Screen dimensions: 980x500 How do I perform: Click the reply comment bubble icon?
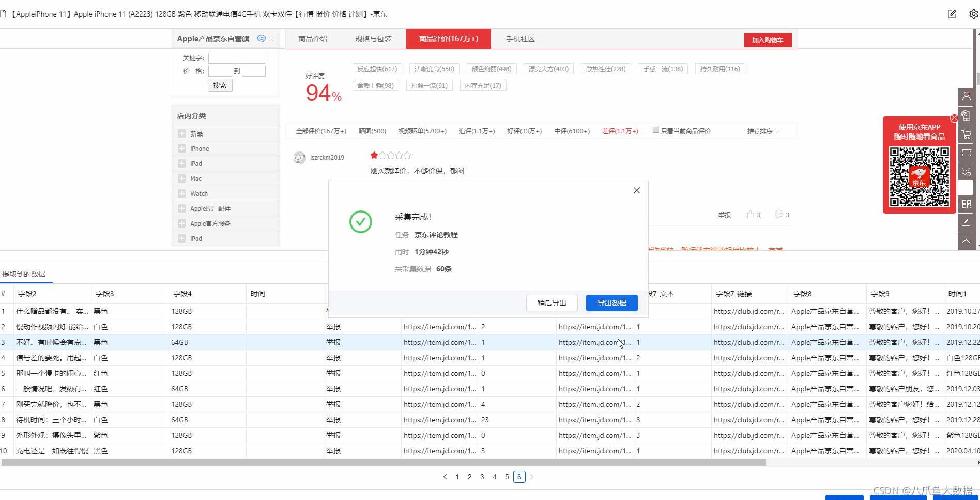(x=779, y=215)
